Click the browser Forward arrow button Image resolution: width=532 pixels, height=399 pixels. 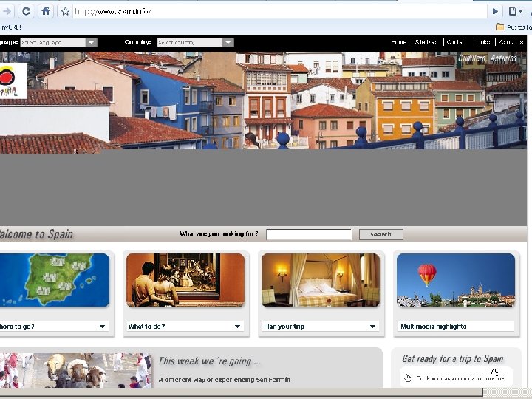[7, 12]
